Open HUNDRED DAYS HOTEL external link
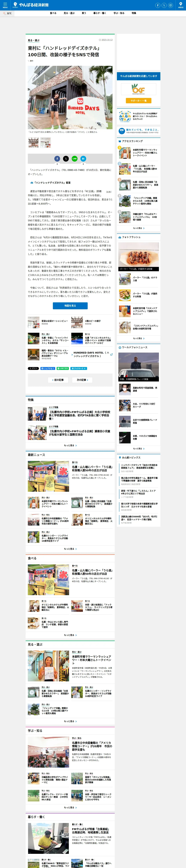The image size is (186, 868). pyautogui.click(x=92, y=354)
